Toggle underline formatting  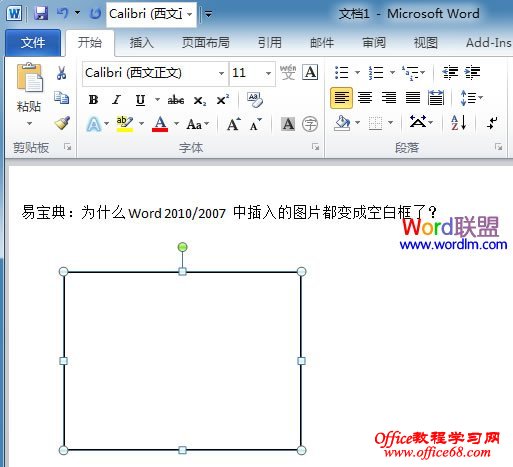(x=140, y=100)
